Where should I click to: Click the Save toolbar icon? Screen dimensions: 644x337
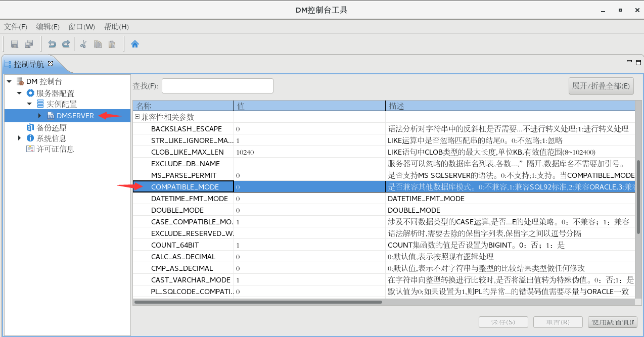pyautogui.click(x=15, y=44)
